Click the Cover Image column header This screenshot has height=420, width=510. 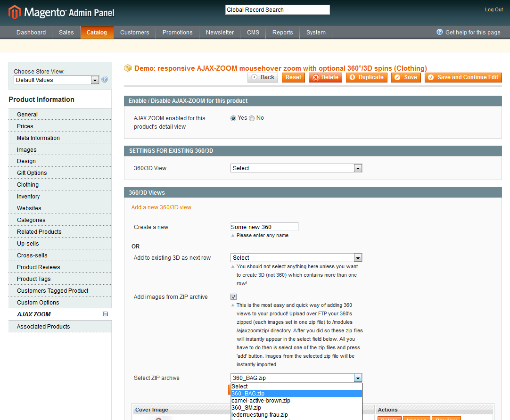tap(152, 410)
